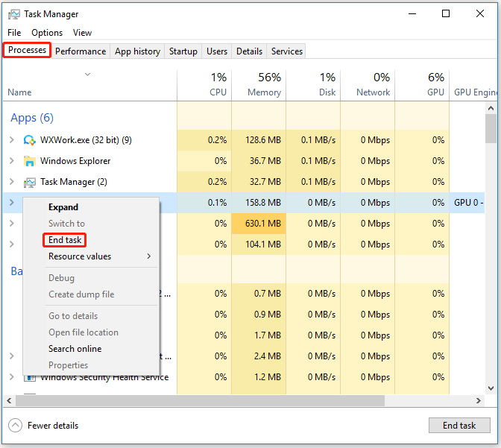This screenshot has width=501, height=448.
Task: Click the vertical scrollbar thumb
Action: (x=491, y=129)
